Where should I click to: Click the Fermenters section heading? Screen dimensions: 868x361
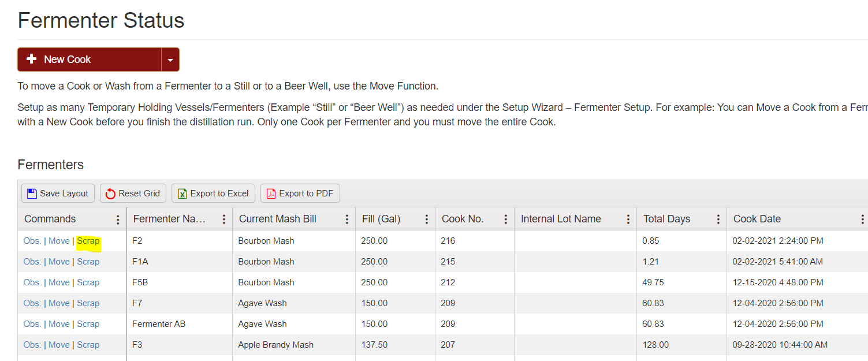point(51,165)
